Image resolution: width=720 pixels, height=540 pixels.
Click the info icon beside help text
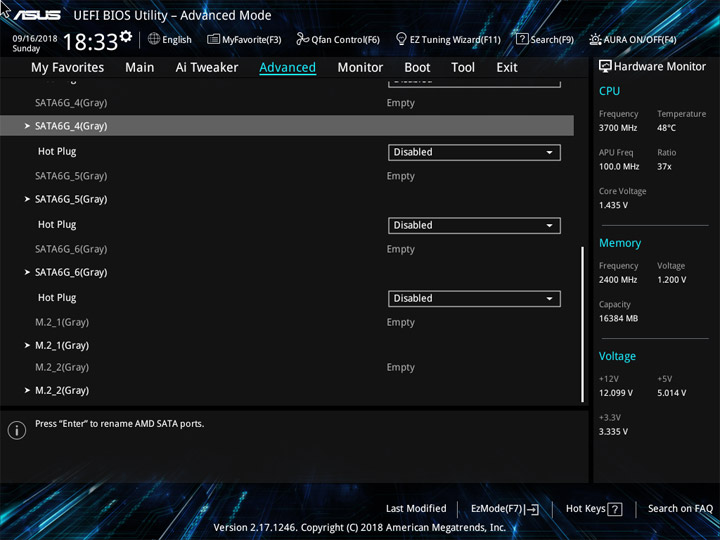pos(17,430)
